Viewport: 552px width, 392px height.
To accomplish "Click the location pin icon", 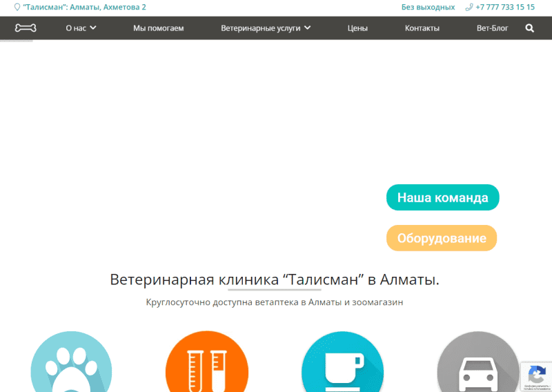I will pyautogui.click(x=17, y=7).
